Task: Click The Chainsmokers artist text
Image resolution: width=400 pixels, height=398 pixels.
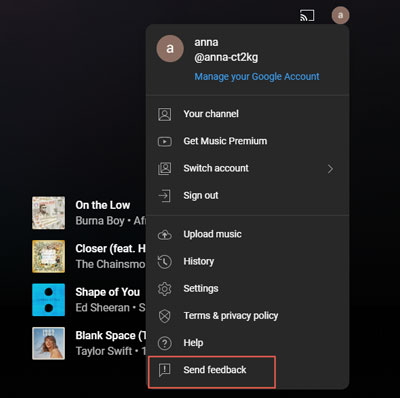Action: (x=110, y=264)
